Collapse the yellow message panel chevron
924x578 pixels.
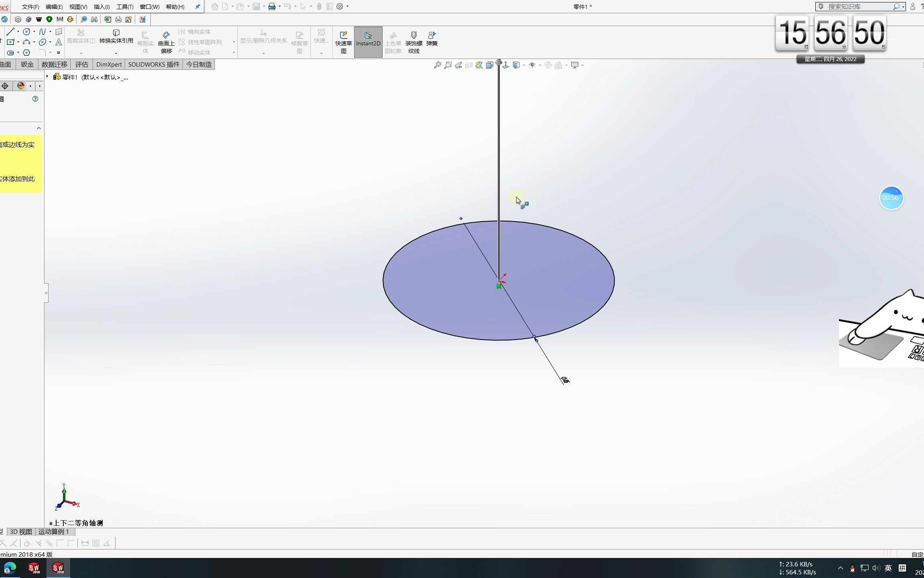[39, 128]
